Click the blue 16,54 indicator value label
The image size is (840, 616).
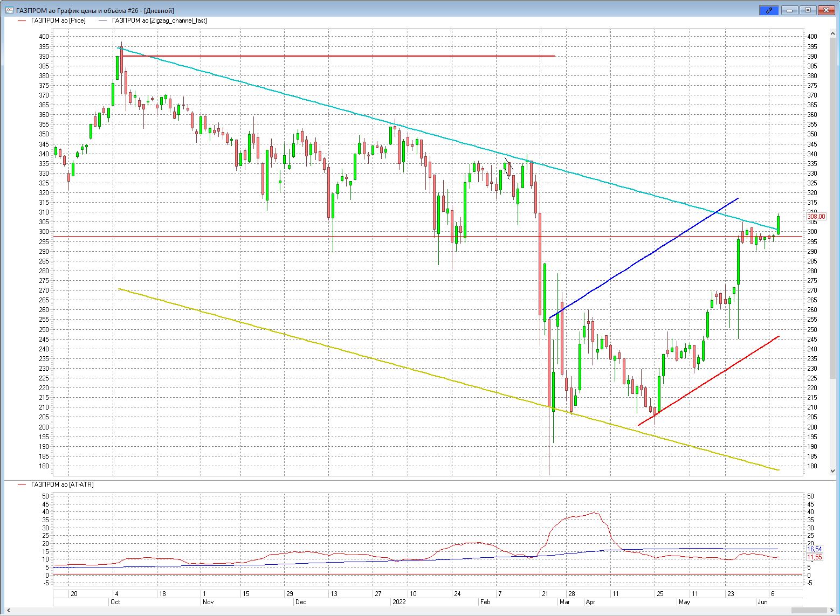[814, 549]
